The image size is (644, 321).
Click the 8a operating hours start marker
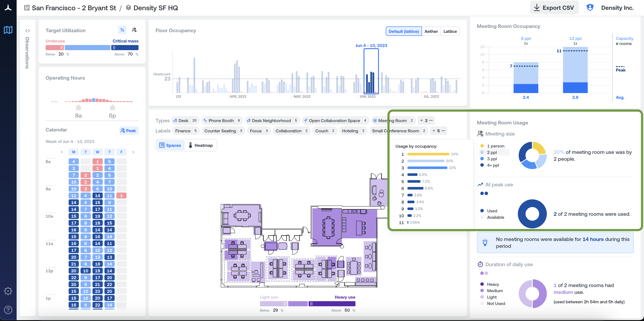pyautogui.click(x=78, y=108)
